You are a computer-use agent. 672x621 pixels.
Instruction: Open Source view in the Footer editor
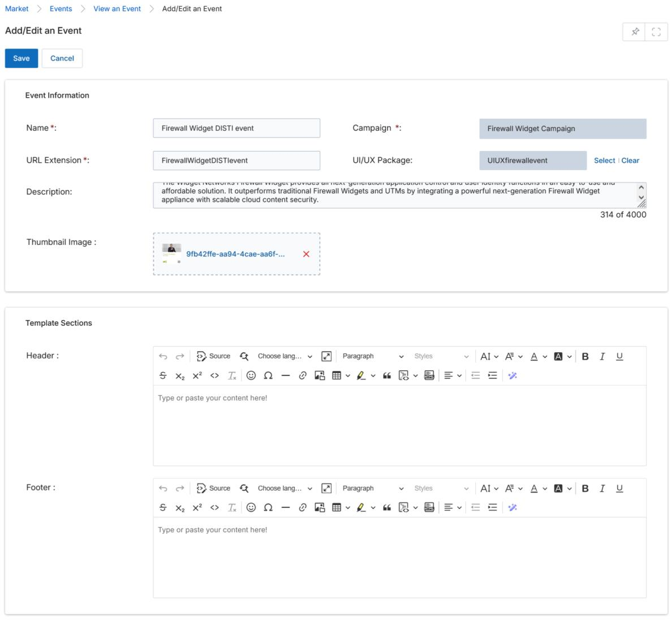coord(213,489)
